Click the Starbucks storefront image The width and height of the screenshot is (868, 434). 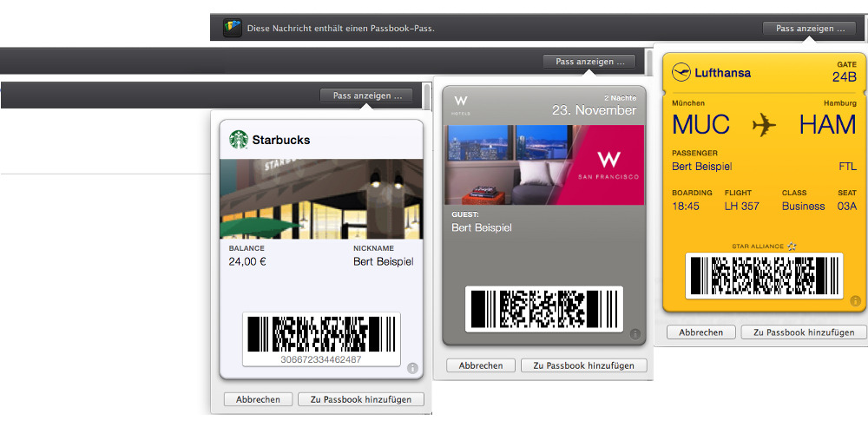[322, 199]
